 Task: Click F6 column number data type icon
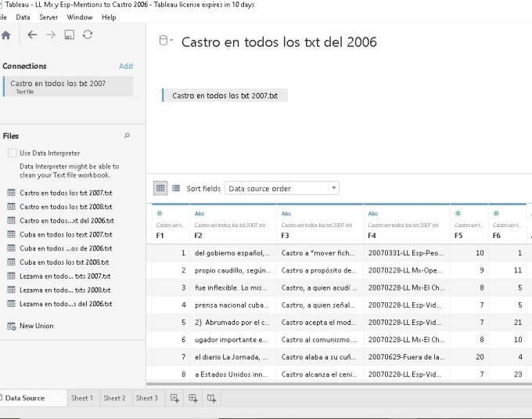click(x=496, y=213)
